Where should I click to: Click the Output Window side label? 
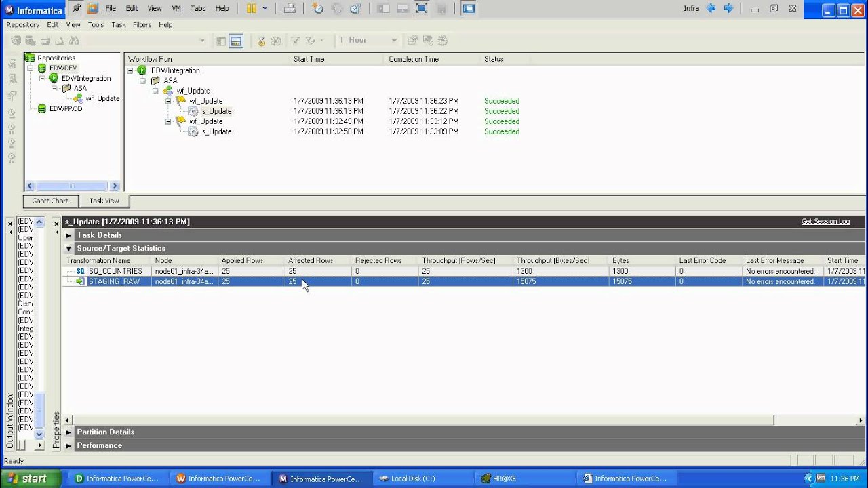[10, 420]
